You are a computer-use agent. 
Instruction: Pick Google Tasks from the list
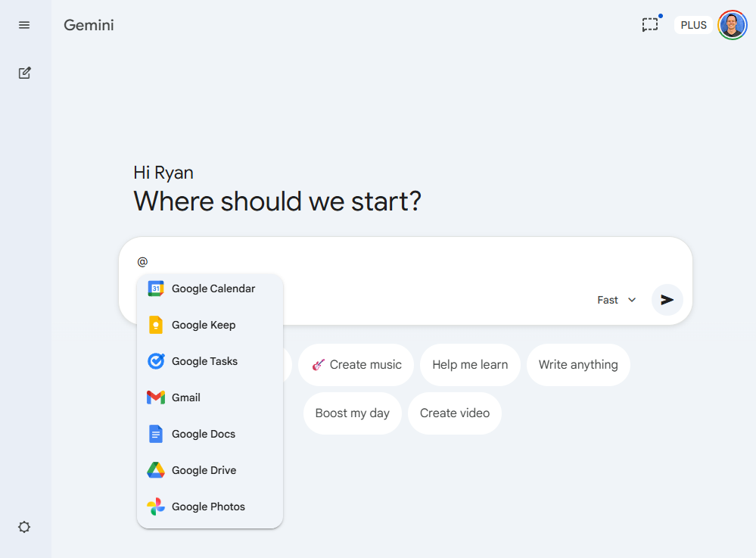point(210,361)
